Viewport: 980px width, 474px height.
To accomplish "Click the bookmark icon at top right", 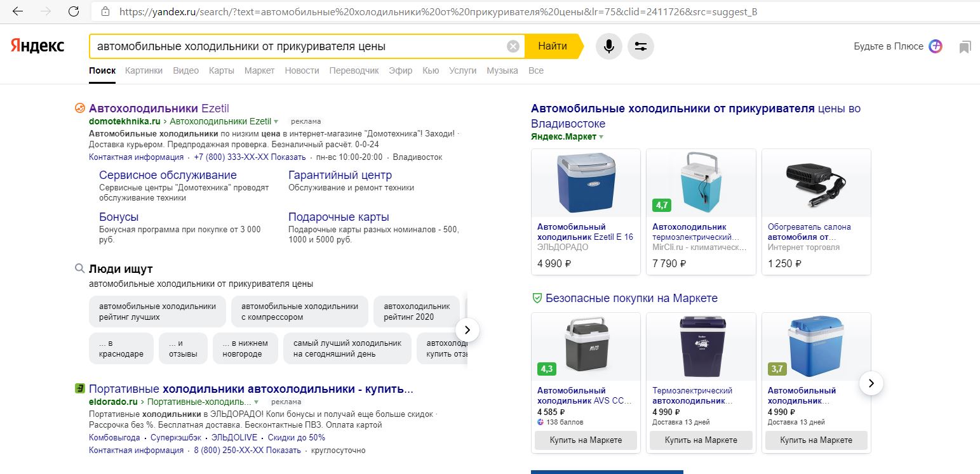I will coord(965,46).
